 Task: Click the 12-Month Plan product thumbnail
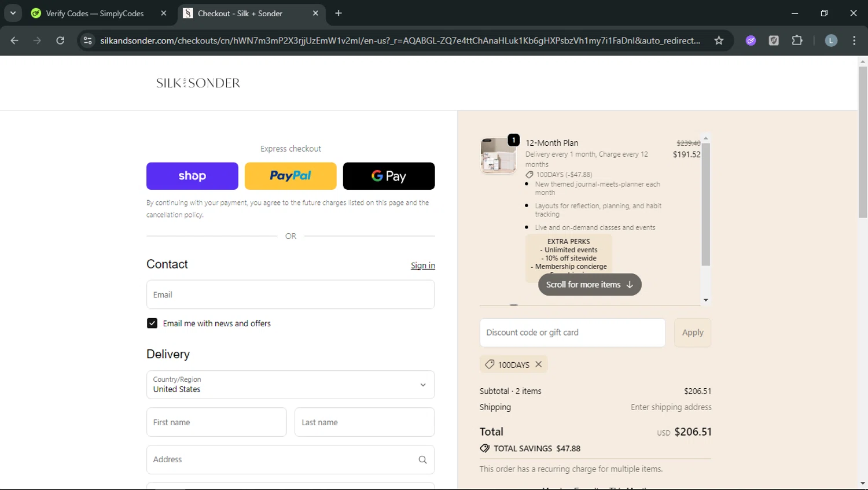(498, 156)
